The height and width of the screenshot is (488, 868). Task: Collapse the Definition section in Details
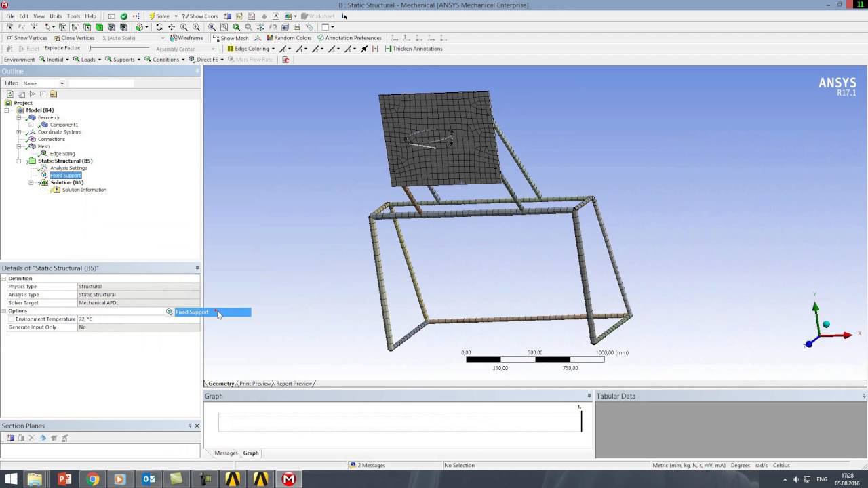pos(4,279)
